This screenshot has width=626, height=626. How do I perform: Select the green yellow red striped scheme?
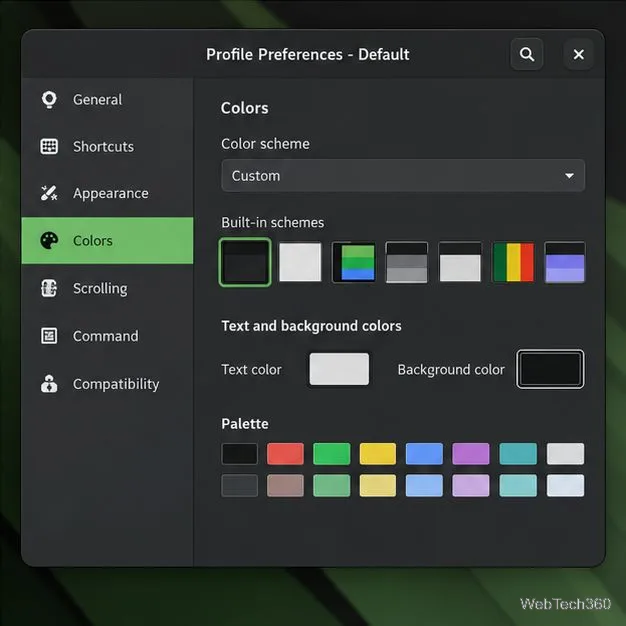tap(513, 262)
